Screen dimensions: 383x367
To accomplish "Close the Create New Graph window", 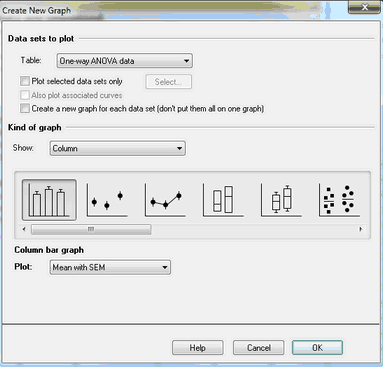I will pyautogui.click(x=364, y=7).
